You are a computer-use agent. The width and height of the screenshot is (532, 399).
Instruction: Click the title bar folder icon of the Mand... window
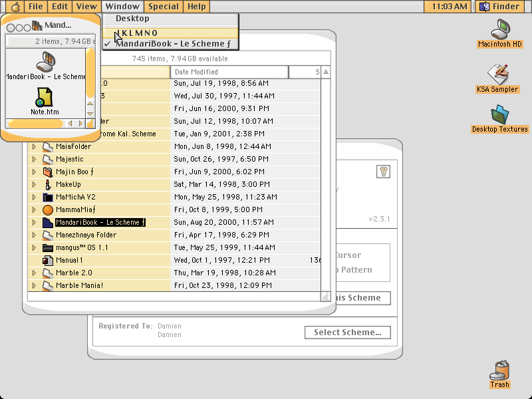click(37, 26)
